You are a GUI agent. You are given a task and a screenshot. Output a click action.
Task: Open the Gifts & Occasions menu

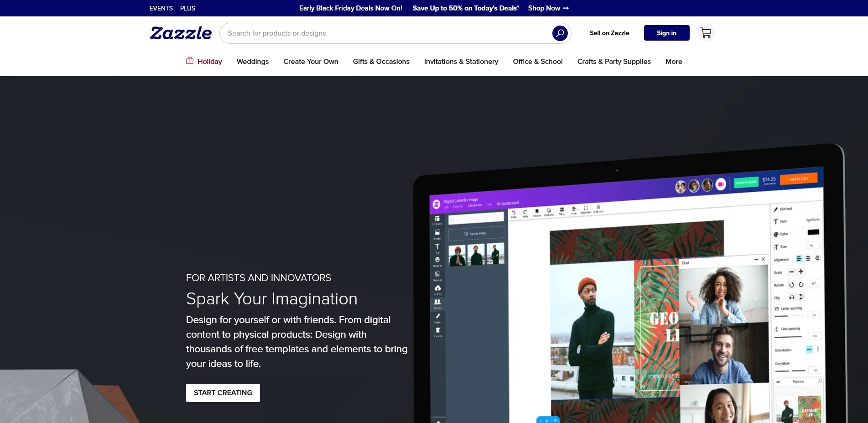click(381, 62)
